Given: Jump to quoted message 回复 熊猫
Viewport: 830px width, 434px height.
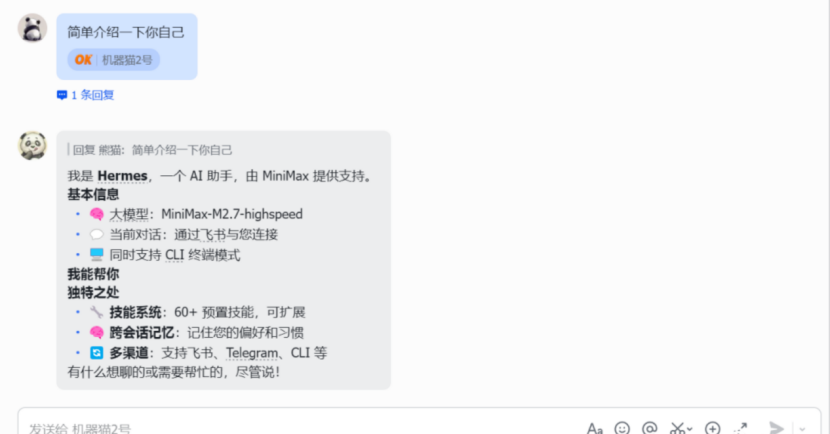Looking at the screenshot, I should [x=150, y=150].
